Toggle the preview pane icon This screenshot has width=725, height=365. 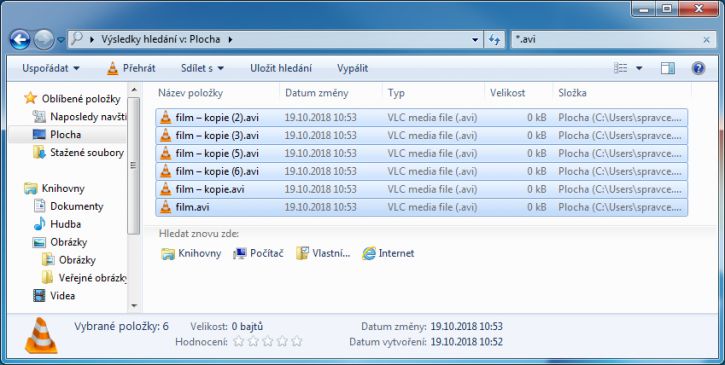[668, 68]
